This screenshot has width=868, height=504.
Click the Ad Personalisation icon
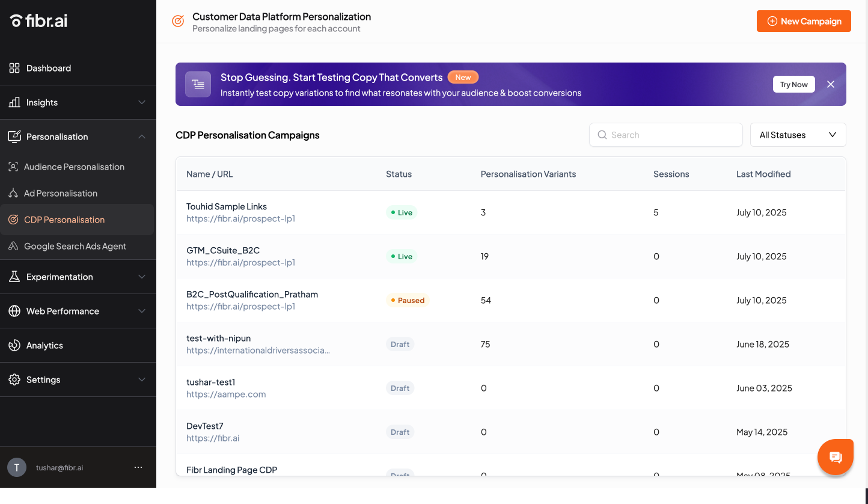pyautogui.click(x=13, y=193)
